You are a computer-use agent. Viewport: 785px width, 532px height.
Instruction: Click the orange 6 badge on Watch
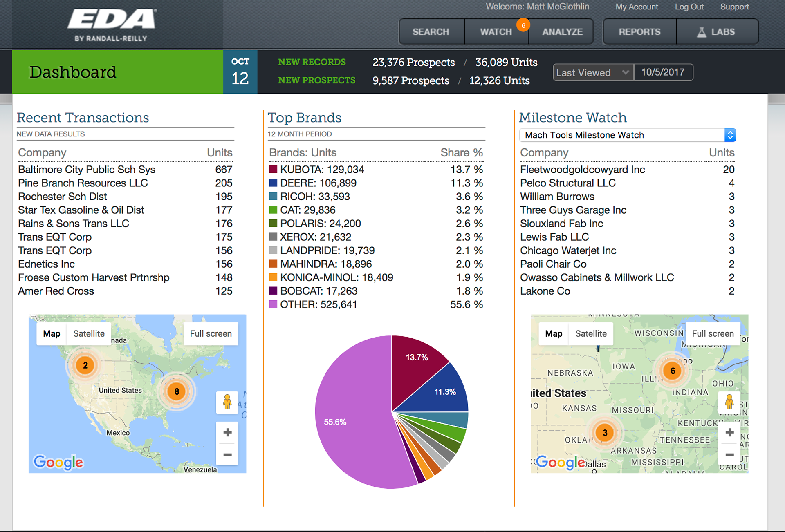click(523, 25)
